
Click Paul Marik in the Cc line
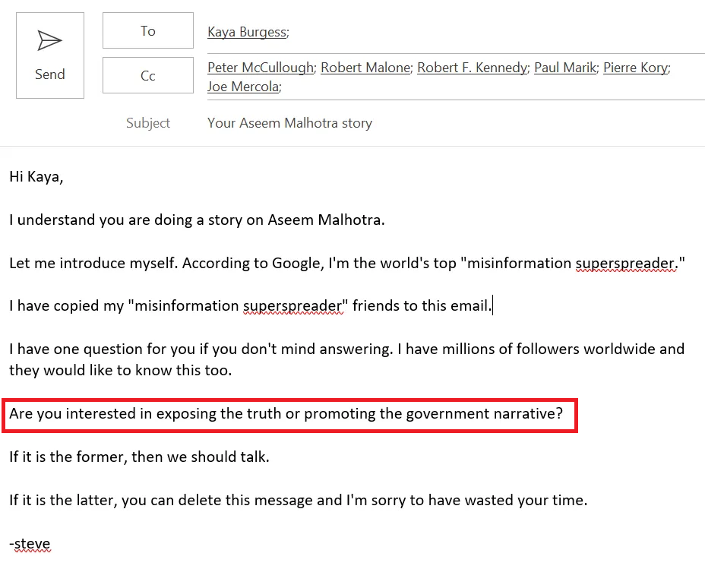coord(565,68)
